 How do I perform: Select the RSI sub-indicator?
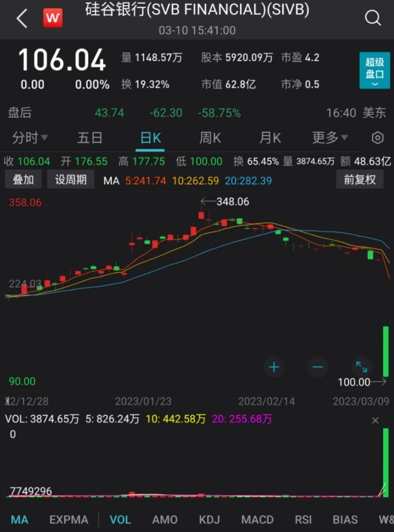tap(303, 519)
